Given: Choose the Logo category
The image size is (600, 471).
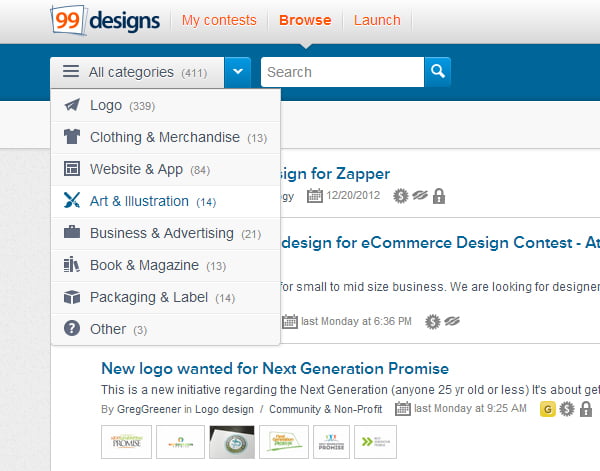Looking at the screenshot, I should (x=165, y=106).
